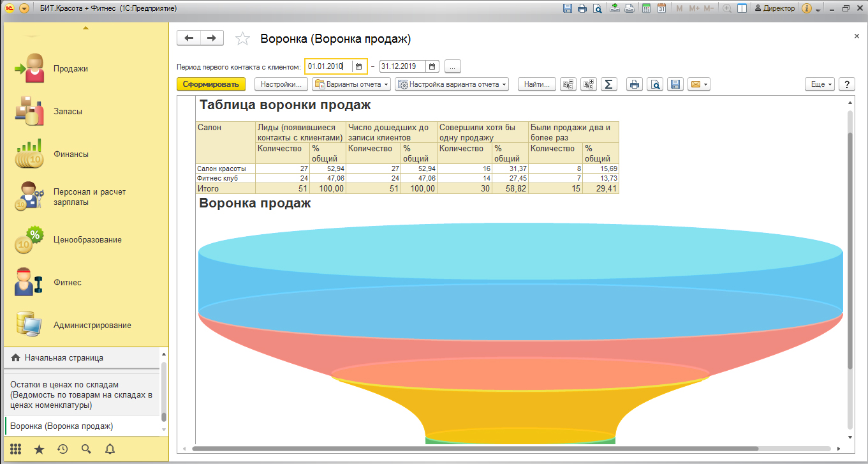Open the Еще dropdown menu
Image resolution: width=868 pixels, height=464 pixels.
(821, 84)
